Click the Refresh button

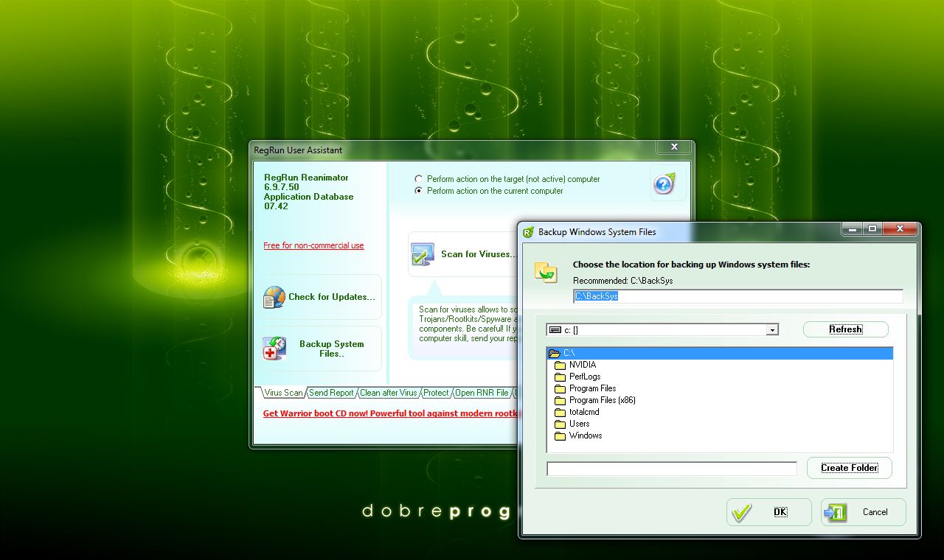(x=845, y=329)
